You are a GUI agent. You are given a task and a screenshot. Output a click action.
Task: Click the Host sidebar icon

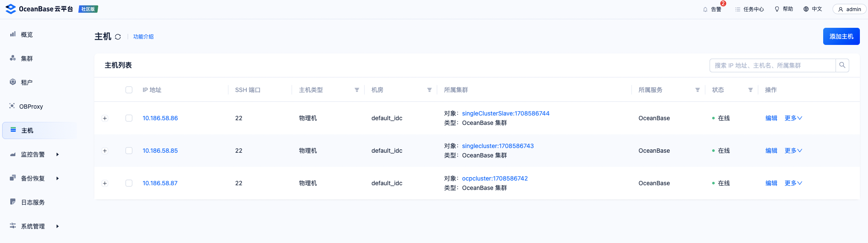pos(13,130)
